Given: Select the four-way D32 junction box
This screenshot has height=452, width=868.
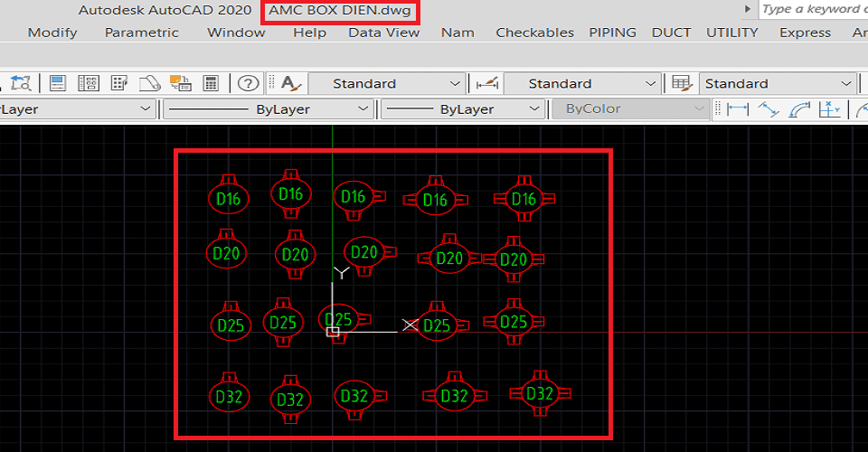Looking at the screenshot, I should click(x=540, y=393).
